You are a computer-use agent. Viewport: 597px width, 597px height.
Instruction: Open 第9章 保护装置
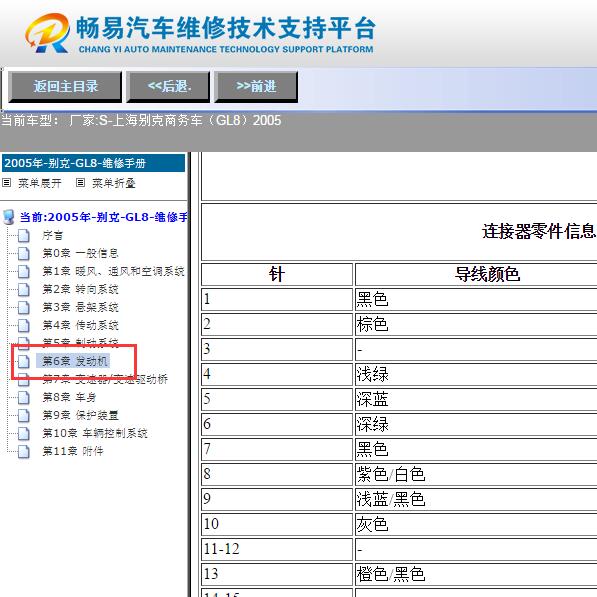[x=80, y=415]
